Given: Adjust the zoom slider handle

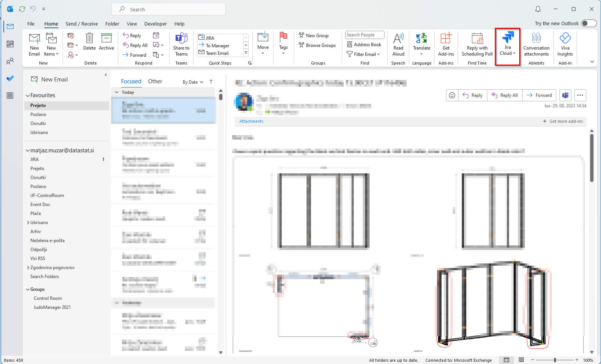Looking at the screenshot, I should tap(555, 360).
